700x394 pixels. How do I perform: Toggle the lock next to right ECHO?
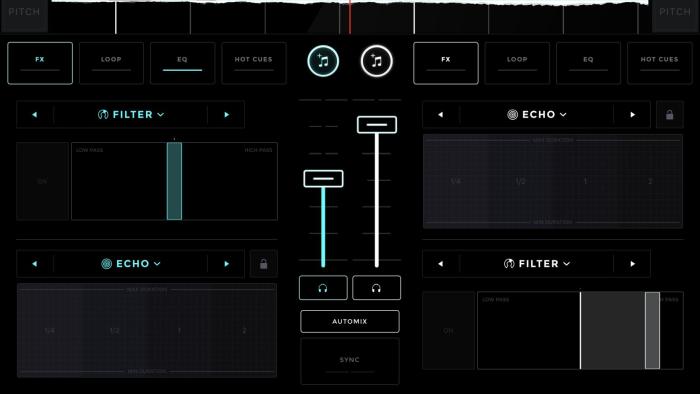click(670, 115)
